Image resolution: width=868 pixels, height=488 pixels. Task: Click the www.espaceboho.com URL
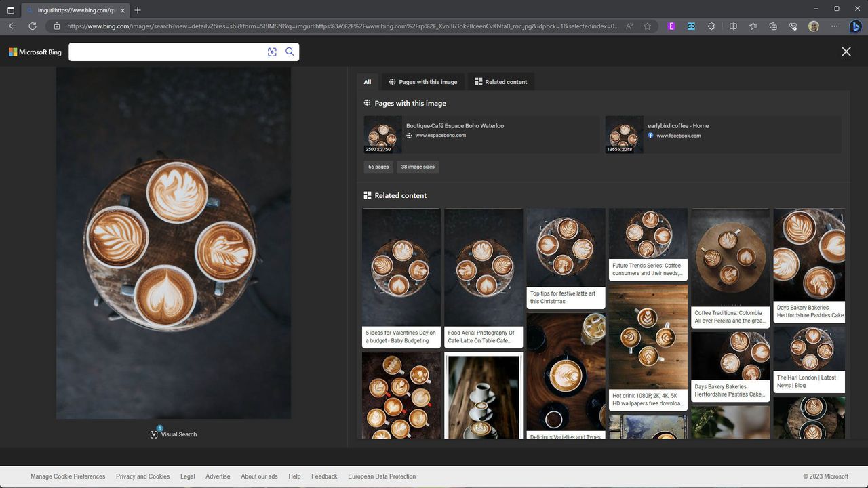coord(441,136)
